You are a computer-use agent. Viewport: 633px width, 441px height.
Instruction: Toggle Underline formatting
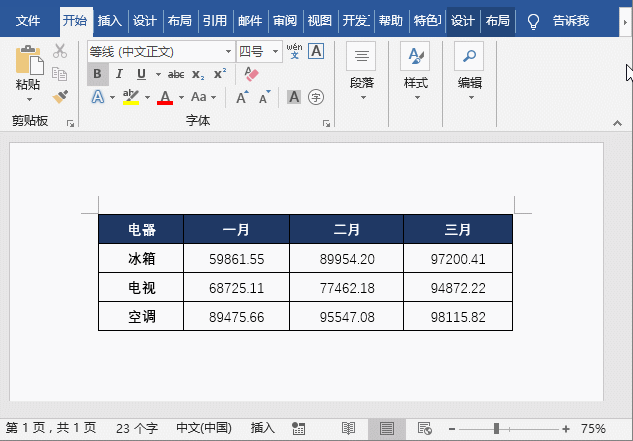pos(141,74)
